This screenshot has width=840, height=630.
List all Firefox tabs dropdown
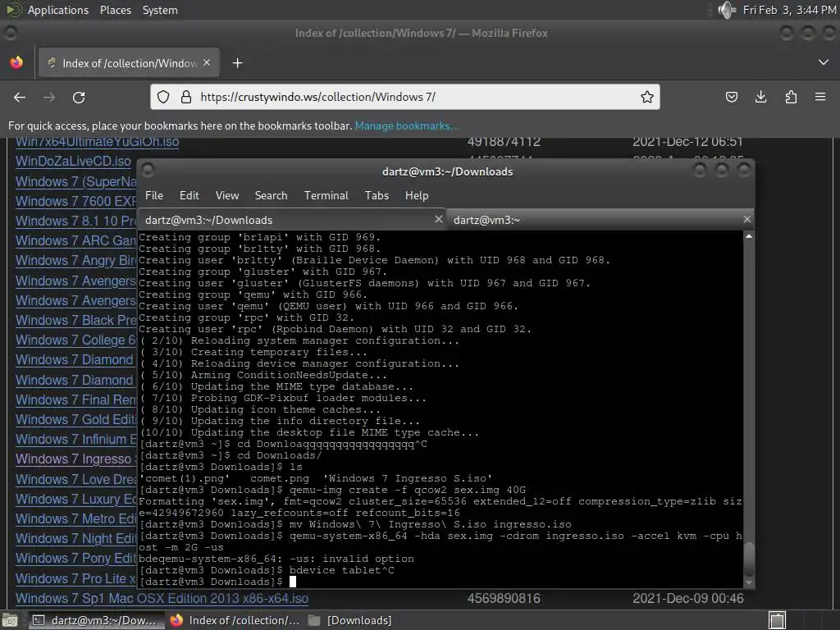[x=824, y=62]
